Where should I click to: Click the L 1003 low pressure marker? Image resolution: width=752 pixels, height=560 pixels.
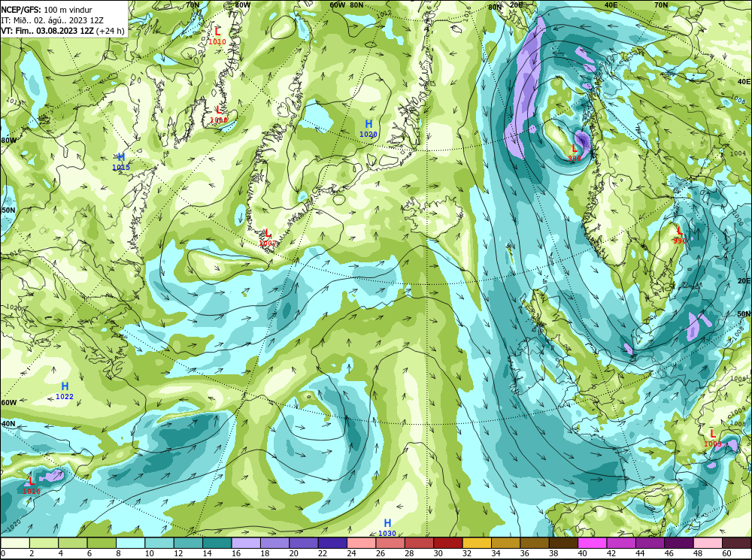click(x=713, y=439)
